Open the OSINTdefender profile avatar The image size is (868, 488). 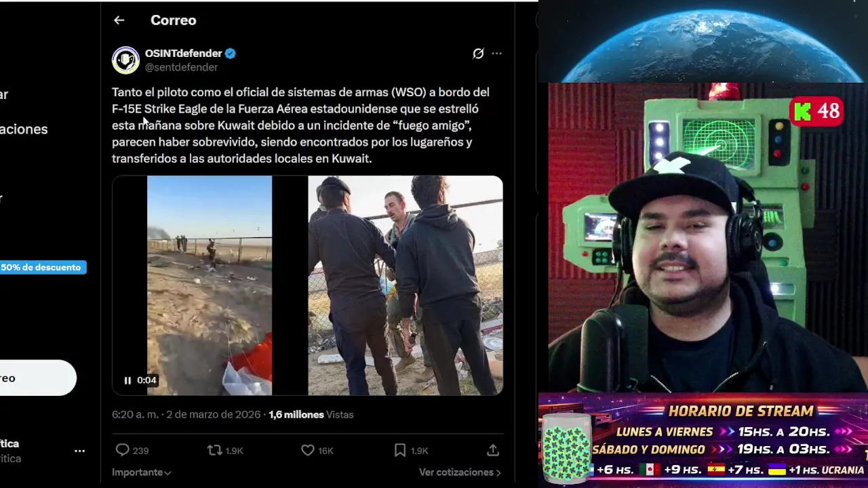click(x=125, y=60)
